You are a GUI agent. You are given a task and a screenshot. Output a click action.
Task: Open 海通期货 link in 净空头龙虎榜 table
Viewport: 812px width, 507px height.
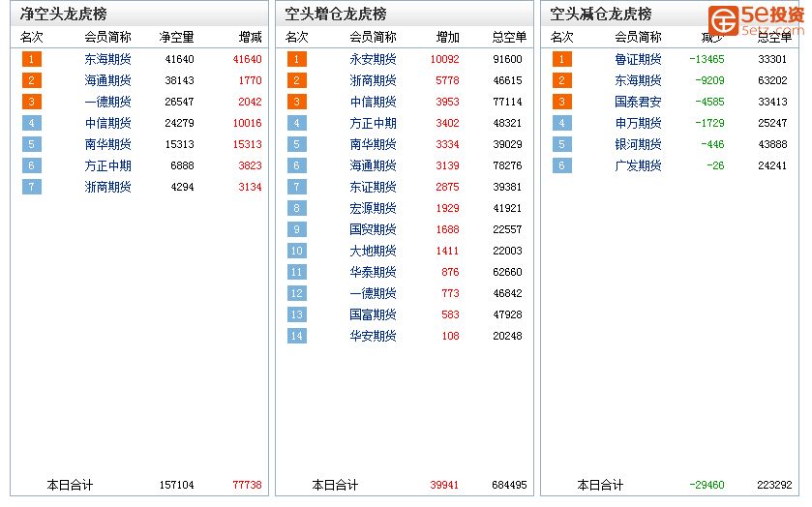(107, 80)
